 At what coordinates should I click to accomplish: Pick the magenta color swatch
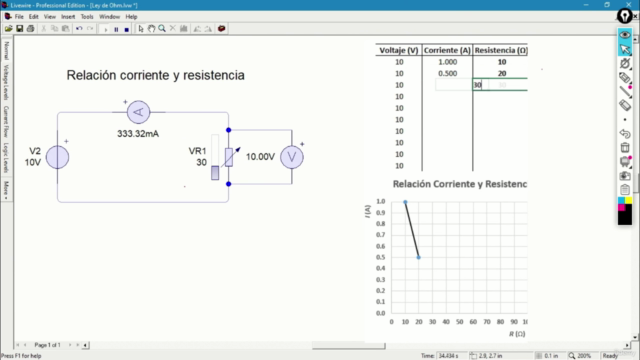pyautogui.click(x=621, y=207)
